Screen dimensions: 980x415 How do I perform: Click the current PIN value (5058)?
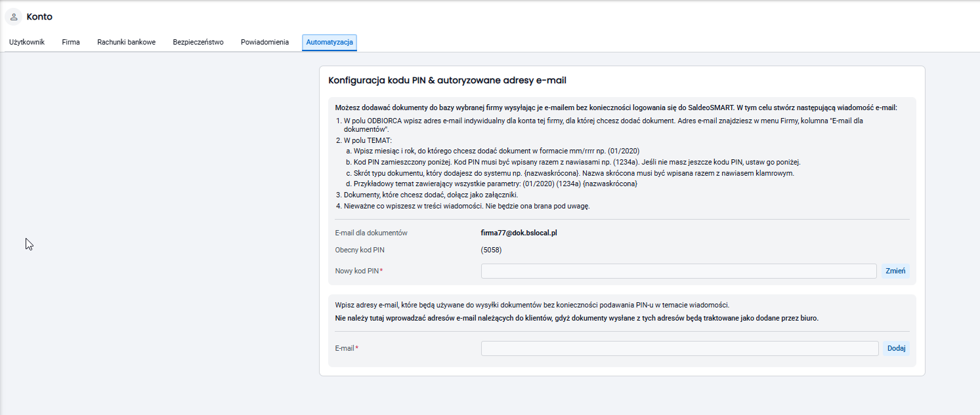(491, 250)
